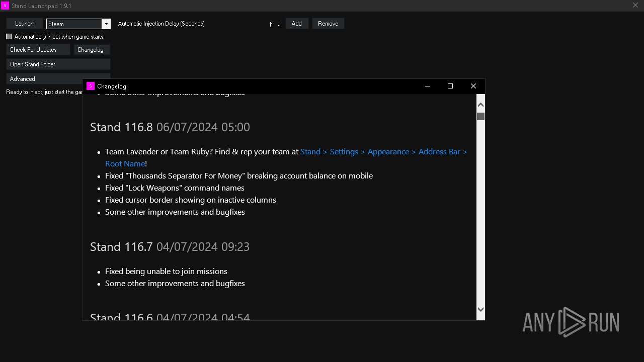This screenshot has height=362, width=644.
Task: Close the Stand Launchpad window
Action: [635, 6]
